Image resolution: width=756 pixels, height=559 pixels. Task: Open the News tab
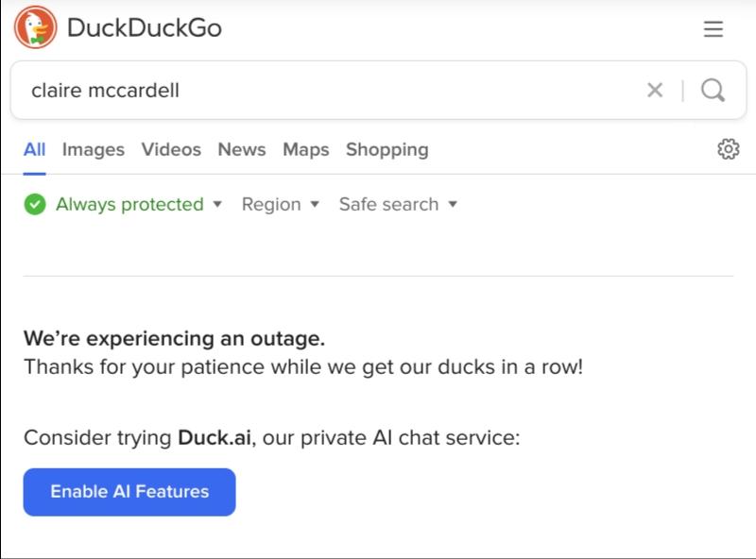[242, 149]
